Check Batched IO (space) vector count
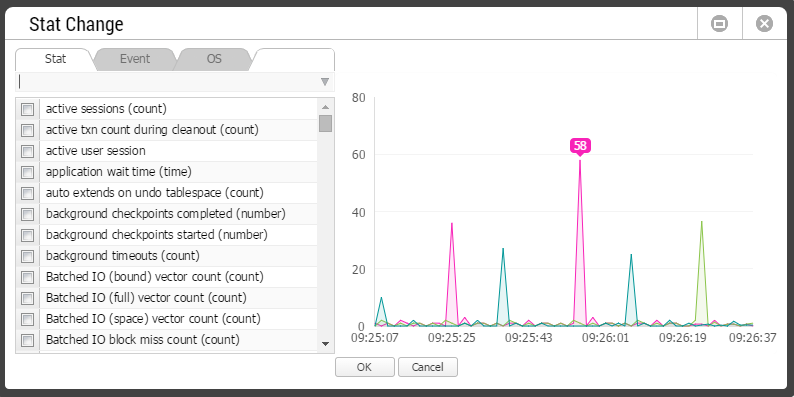This screenshot has width=794, height=397. click(27, 319)
